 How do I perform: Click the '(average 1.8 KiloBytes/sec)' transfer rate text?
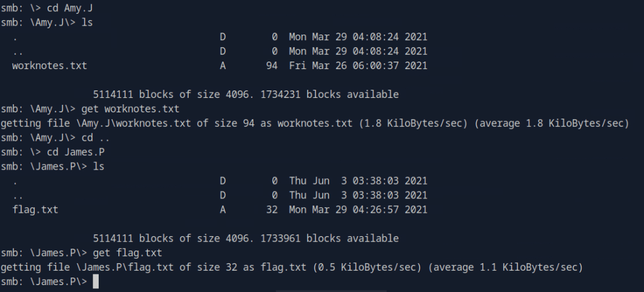(x=553, y=123)
